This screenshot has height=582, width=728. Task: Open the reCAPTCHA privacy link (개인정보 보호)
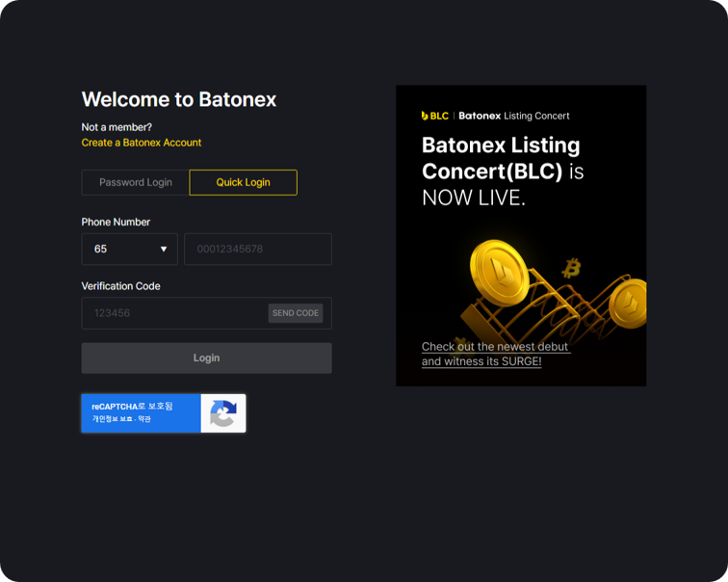[x=112, y=419]
